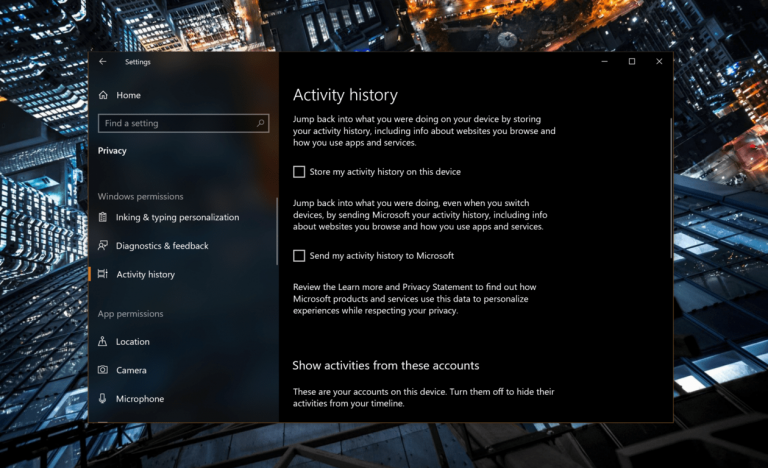
Task: Open Diagnostics & feedback page
Action: 162,246
